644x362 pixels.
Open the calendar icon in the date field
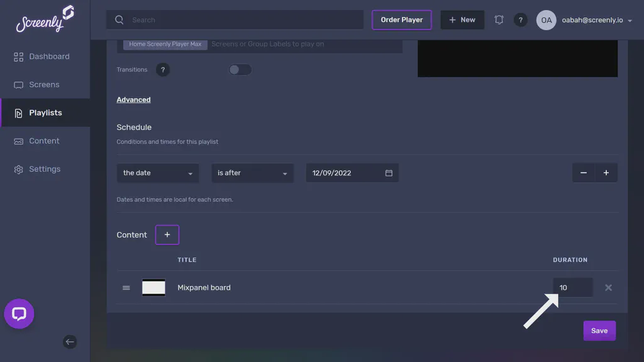[x=388, y=172]
